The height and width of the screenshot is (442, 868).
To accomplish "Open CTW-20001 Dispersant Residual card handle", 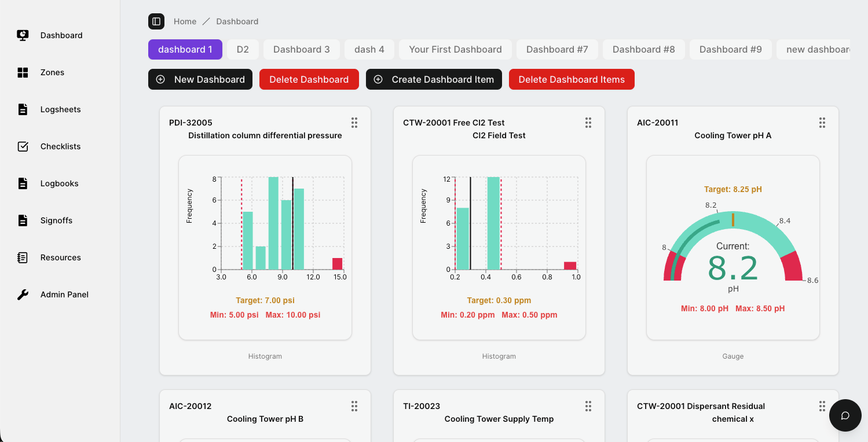I will click(822, 406).
